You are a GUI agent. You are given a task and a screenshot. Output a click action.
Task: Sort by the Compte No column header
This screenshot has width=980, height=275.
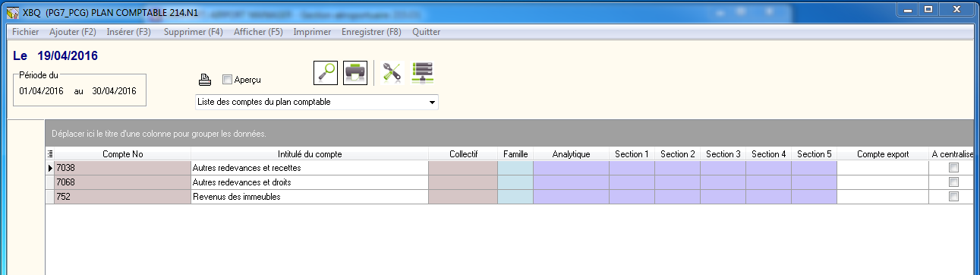pyautogui.click(x=123, y=154)
